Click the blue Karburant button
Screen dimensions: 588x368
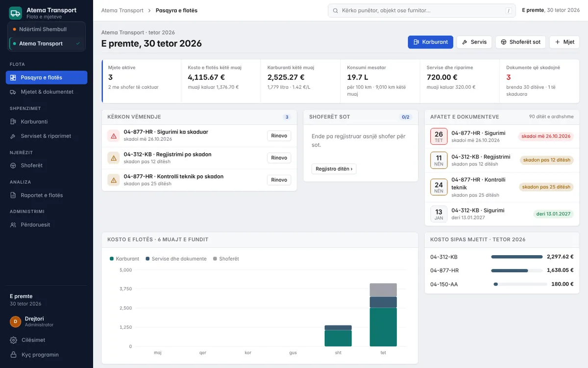430,42
